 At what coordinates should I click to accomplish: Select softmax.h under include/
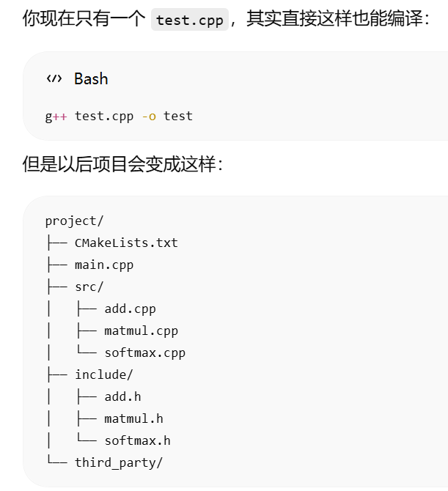[138, 441]
